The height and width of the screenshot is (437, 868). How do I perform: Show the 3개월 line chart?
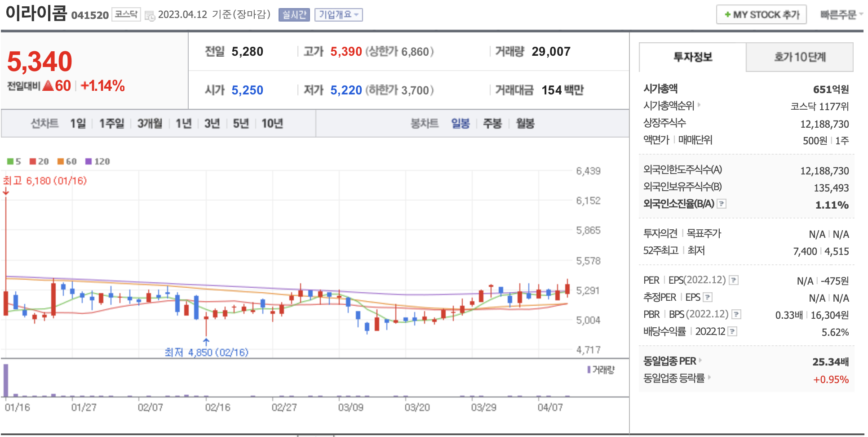click(150, 124)
